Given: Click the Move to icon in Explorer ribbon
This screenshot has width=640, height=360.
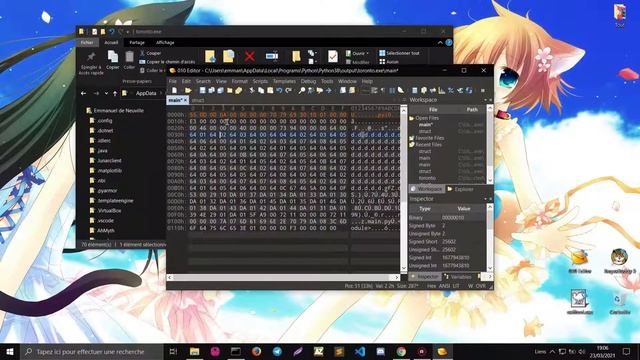Looking at the screenshot, I should 210,56.
